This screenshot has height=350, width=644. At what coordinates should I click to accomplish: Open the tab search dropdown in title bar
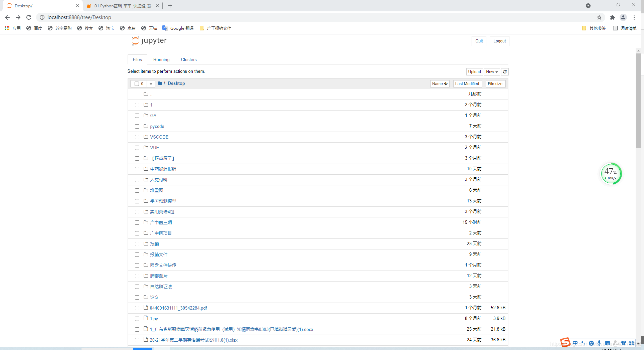pos(588,6)
